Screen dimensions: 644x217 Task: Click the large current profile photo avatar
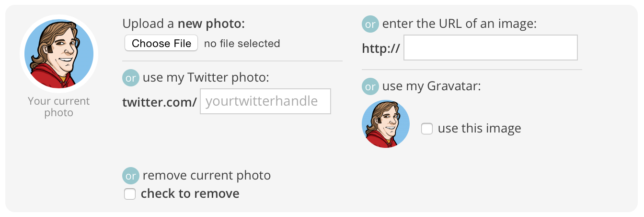pos(59,54)
